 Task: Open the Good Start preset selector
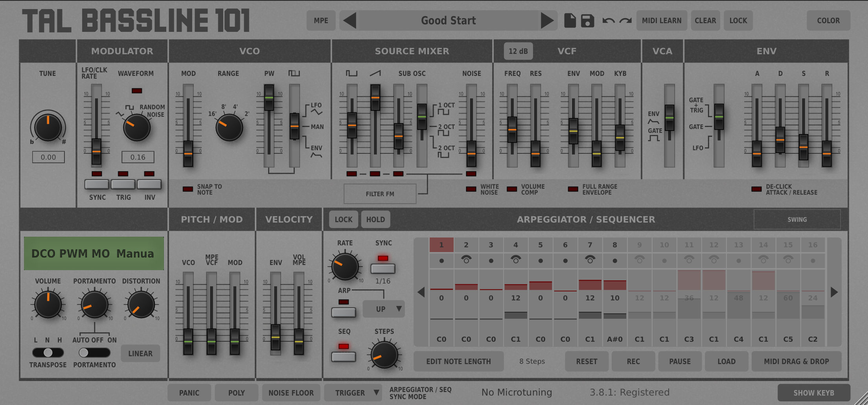click(x=448, y=20)
